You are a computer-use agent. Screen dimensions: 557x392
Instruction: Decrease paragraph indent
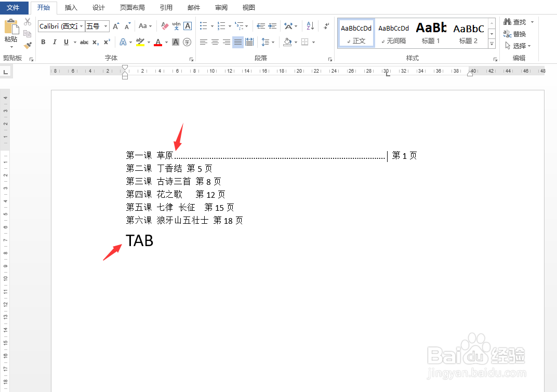point(261,26)
